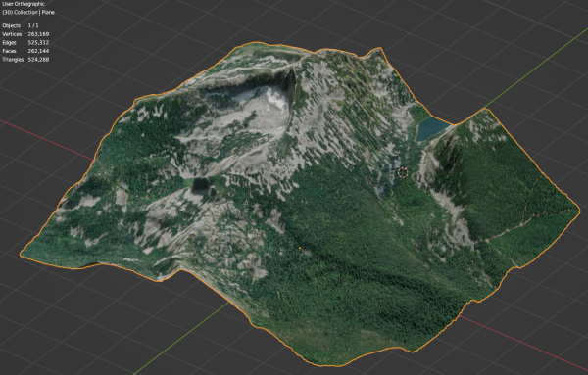
Task: Click the 3D cursor on the terrain
Action: click(403, 172)
